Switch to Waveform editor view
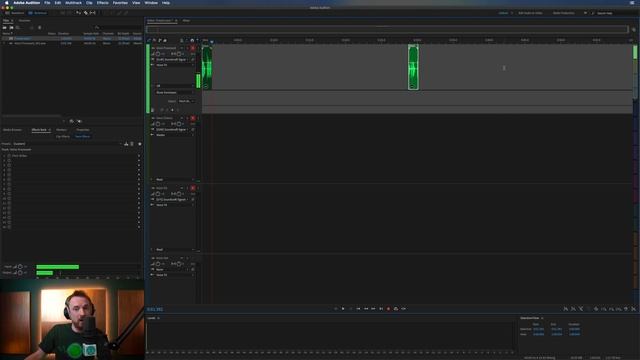640x360 pixels. (x=15, y=13)
